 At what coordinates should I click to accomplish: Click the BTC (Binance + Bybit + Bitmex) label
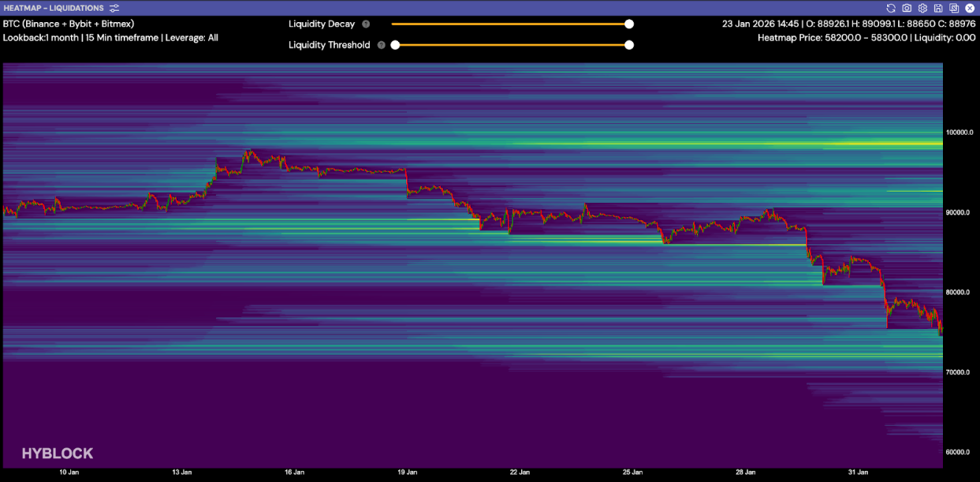click(69, 24)
